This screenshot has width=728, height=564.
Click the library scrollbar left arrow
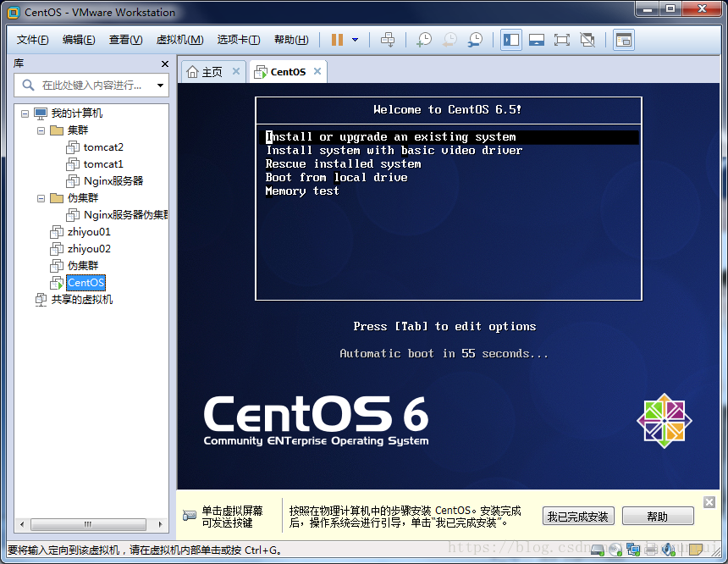point(22,524)
